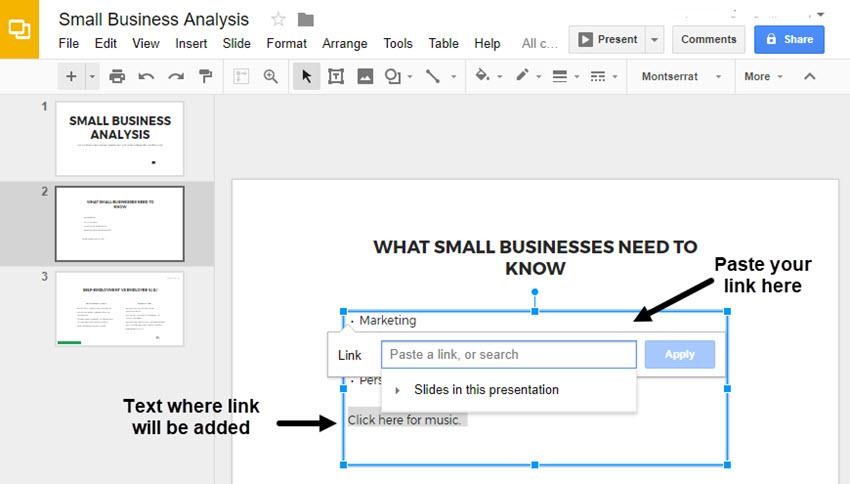Open the More toolbar options
Screen dimensions: 850x484
[763, 76]
